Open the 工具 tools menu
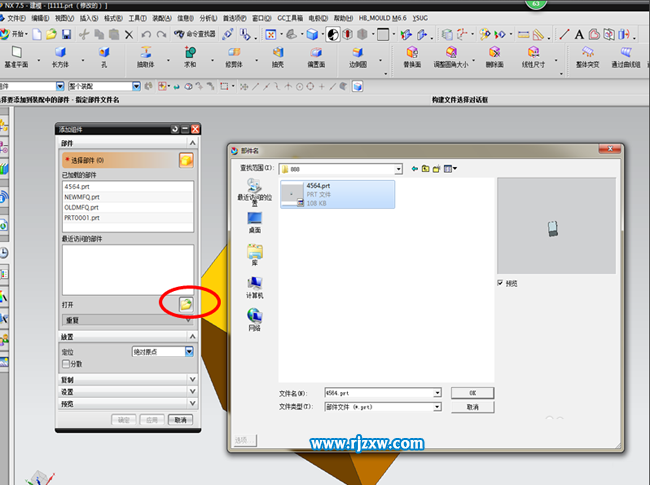This screenshot has height=485, width=650. pos(137,18)
